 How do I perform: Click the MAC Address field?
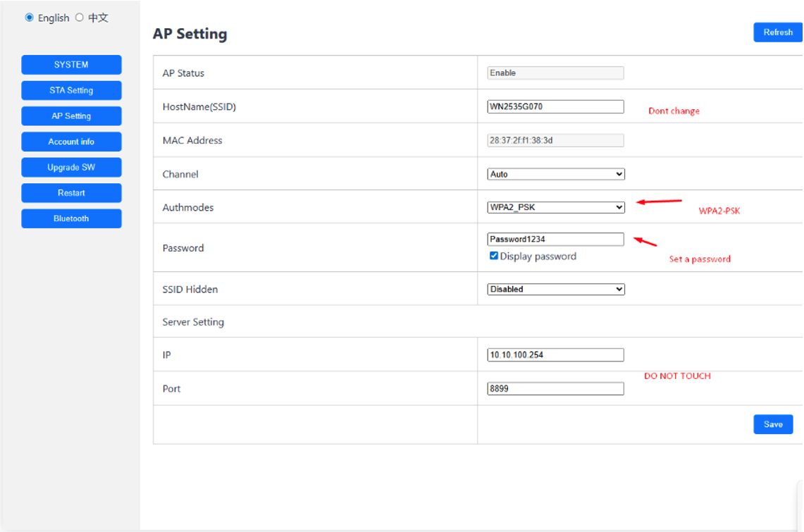tap(555, 140)
